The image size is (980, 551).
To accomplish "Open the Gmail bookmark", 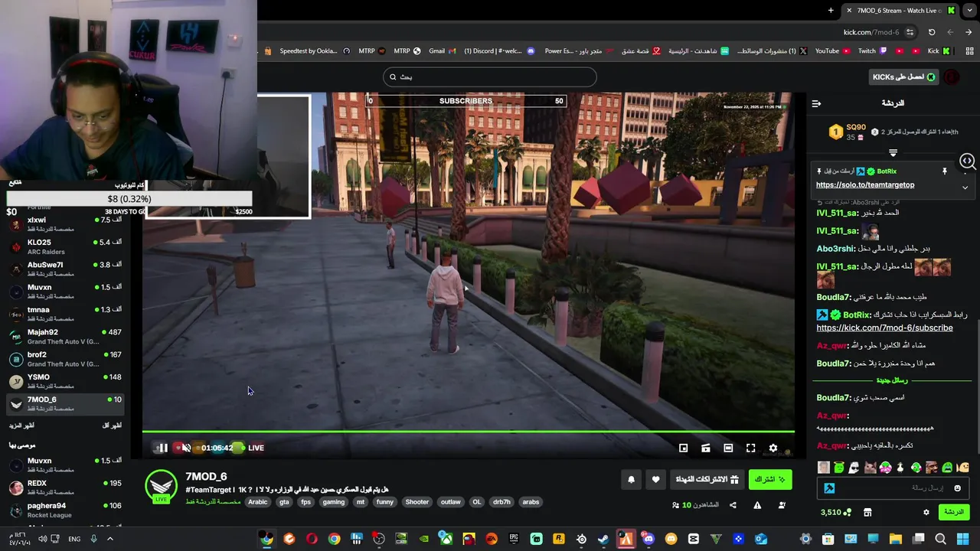I will (441, 51).
